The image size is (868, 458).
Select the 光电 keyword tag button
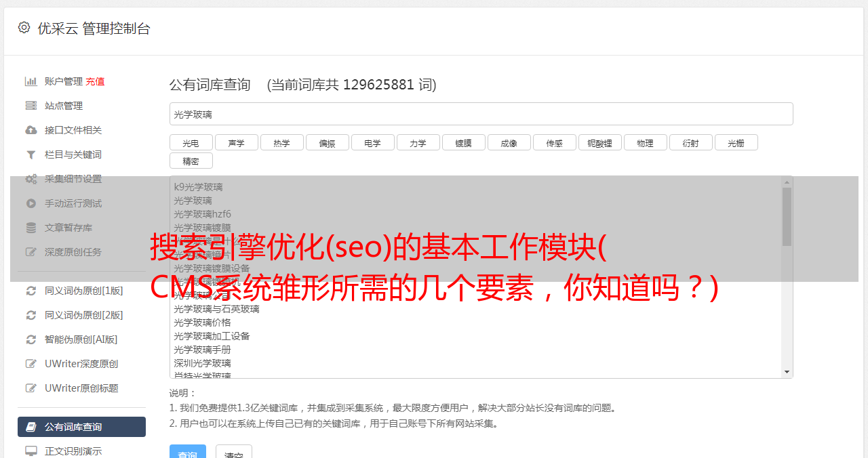click(191, 142)
